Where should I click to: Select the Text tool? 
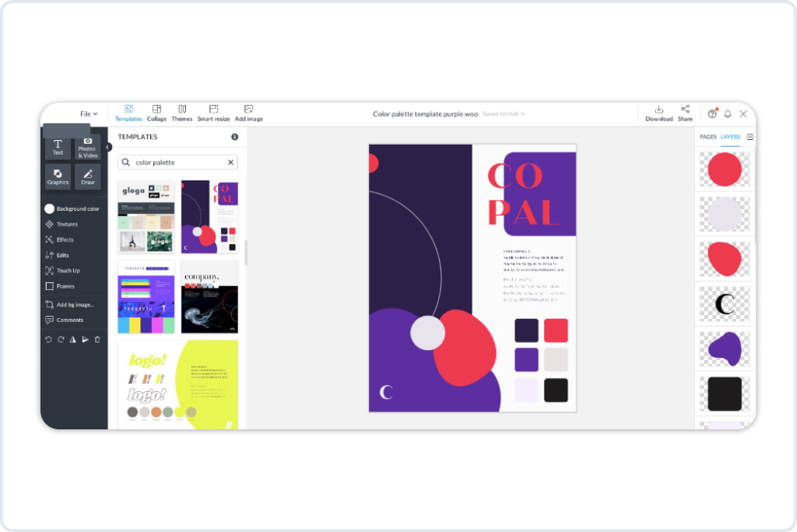[x=58, y=147]
